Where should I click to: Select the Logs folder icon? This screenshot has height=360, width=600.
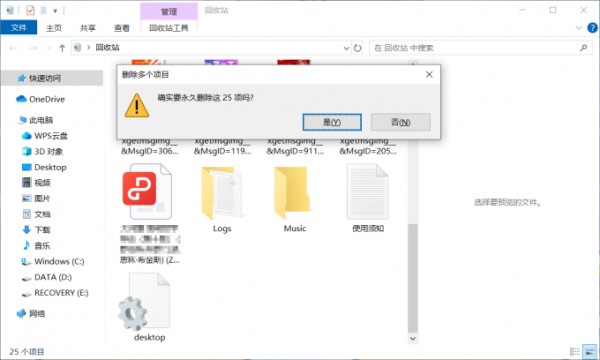point(222,193)
